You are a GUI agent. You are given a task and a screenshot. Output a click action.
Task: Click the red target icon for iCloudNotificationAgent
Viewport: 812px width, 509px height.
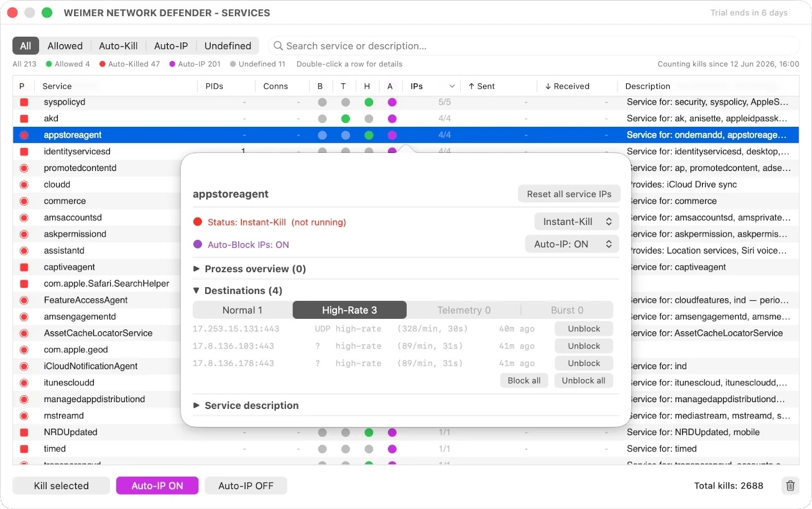(x=24, y=366)
